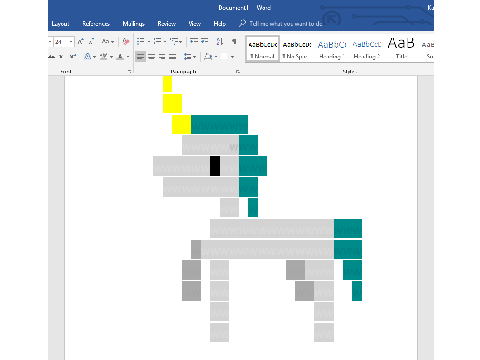
Task: Expand the Numbering dropdown arrow
Action: click(165, 42)
